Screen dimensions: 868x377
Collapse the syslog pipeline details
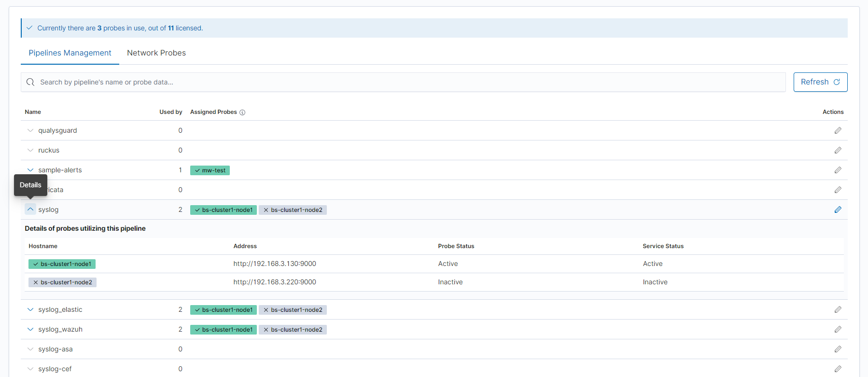[30, 209]
